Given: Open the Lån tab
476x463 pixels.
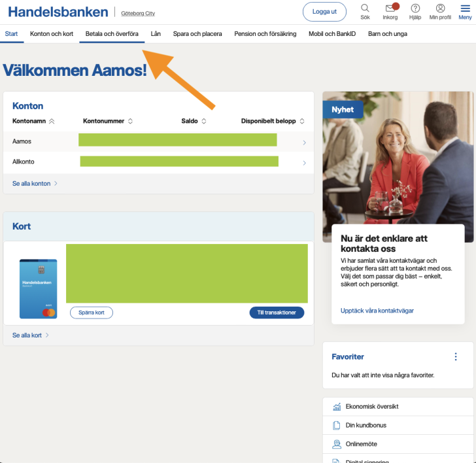Looking at the screenshot, I should coord(156,34).
